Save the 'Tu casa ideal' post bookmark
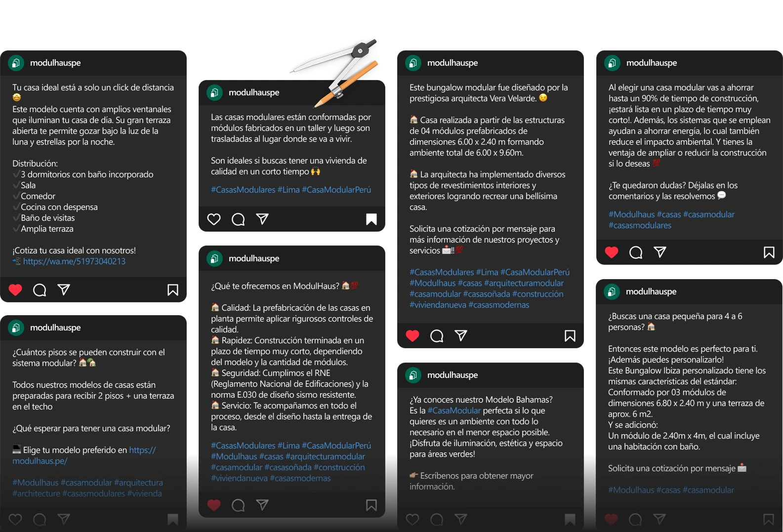This screenshot has height=532, width=783. 173,290
